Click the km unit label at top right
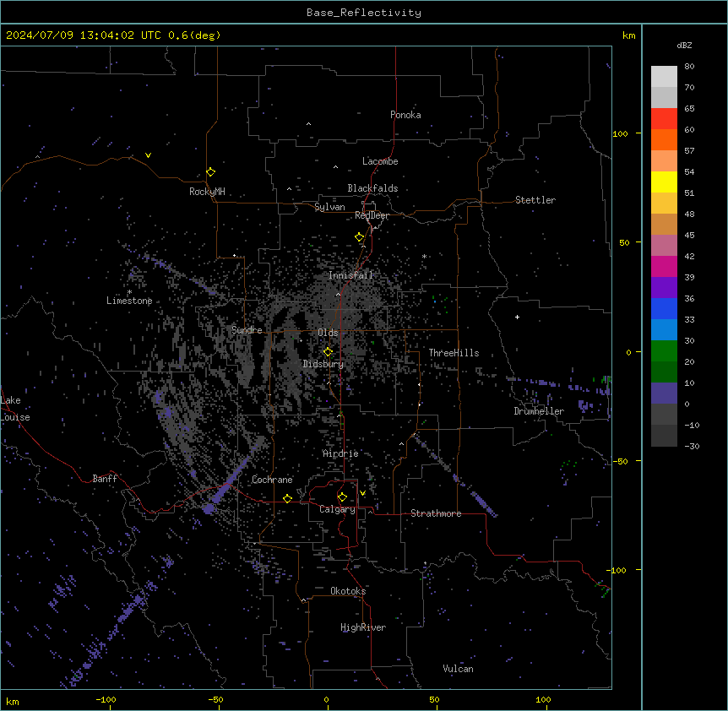The height and width of the screenshot is (711, 728). (x=629, y=35)
